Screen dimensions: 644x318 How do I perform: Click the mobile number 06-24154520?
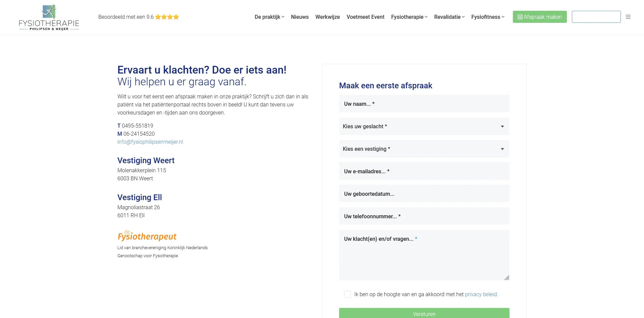tap(139, 134)
